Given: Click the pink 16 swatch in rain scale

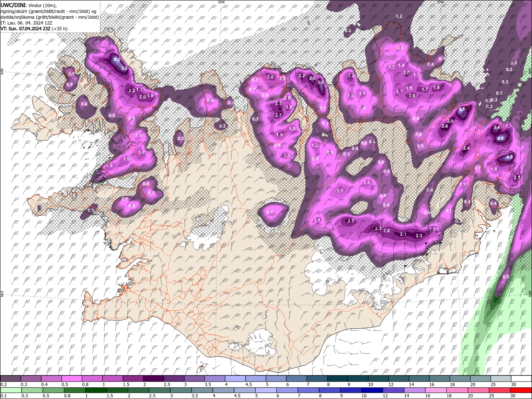Looking at the screenshot, I should [436, 390].
